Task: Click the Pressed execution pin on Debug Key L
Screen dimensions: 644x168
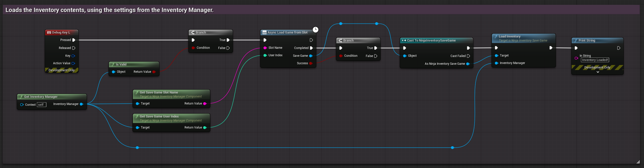Action: click(x=74, y=40)
